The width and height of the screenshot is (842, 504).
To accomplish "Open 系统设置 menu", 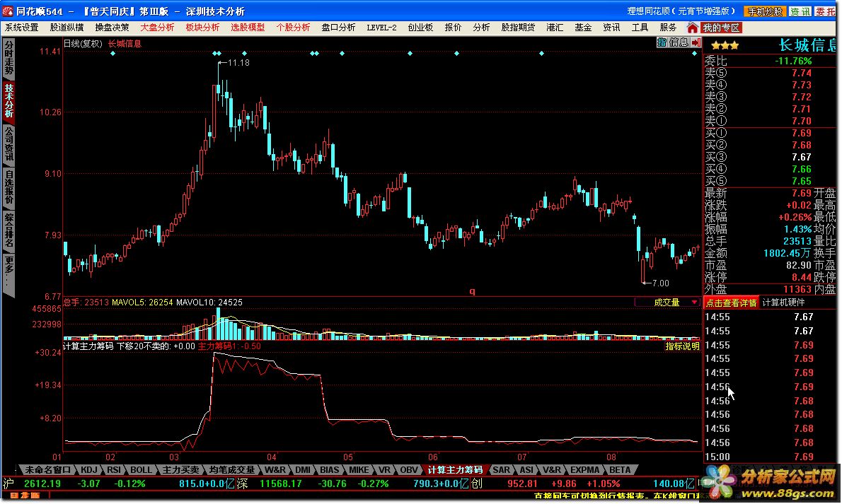I will coord(21,28).
